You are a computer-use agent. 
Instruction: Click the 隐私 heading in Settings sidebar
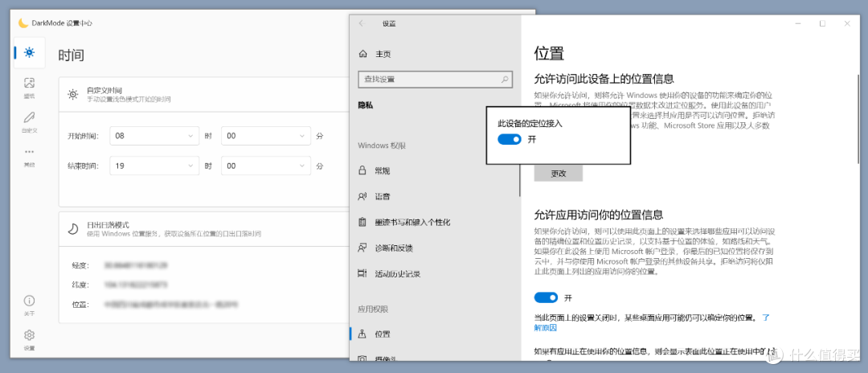[366, 105]
